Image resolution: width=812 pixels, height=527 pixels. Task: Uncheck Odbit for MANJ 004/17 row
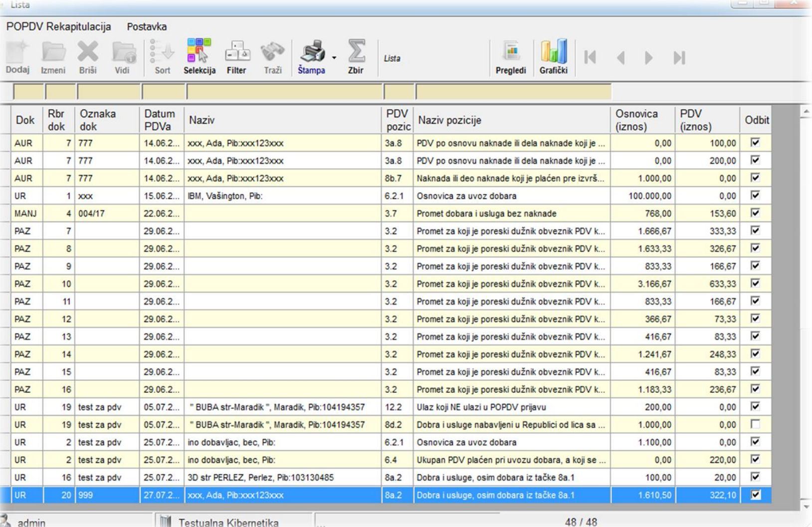point(755,213)
